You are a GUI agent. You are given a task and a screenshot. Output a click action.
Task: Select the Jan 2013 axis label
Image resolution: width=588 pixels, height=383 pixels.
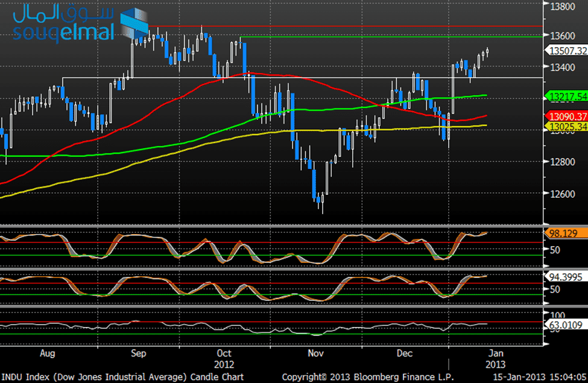click(496, 359)
